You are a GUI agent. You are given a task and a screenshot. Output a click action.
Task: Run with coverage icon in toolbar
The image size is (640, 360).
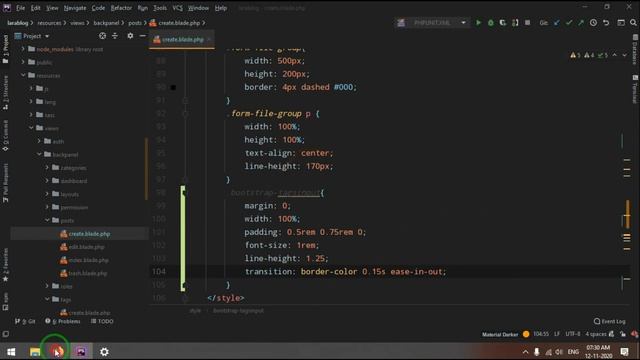pyautogui.click(x=503, y=23)
